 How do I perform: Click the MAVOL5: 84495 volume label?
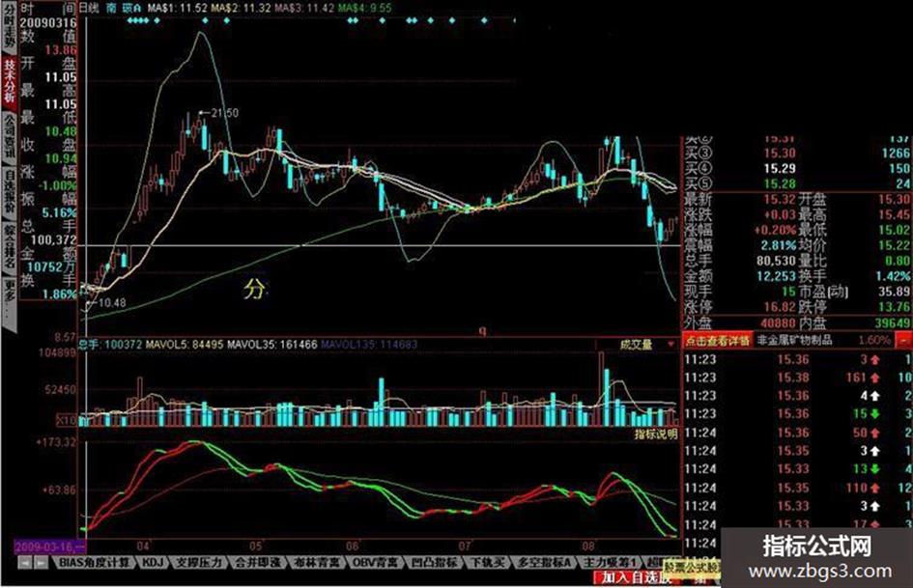tap(185, 345)
